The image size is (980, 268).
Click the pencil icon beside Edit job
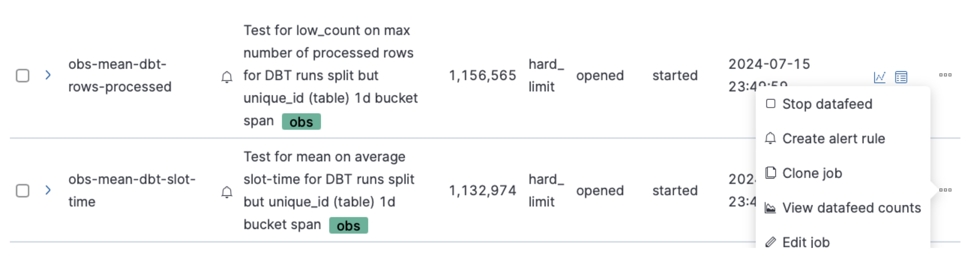click(x=770, y=242)
